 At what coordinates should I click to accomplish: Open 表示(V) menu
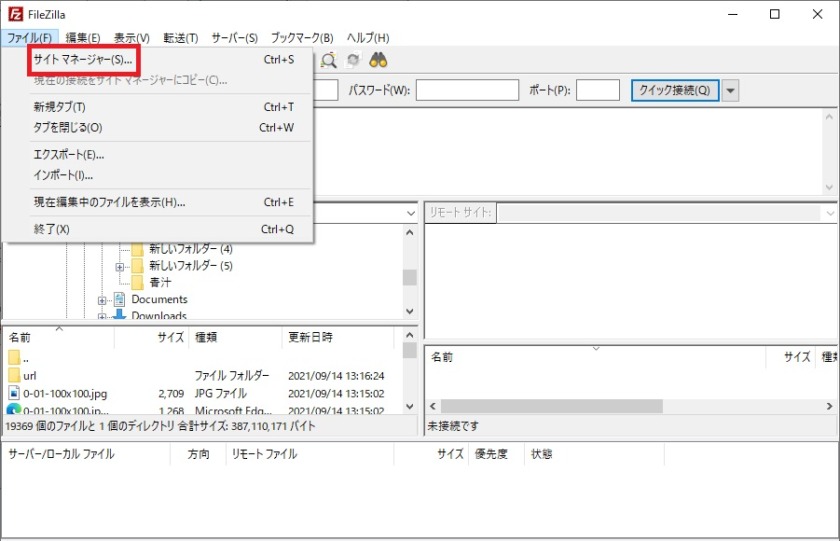(131, 38)
